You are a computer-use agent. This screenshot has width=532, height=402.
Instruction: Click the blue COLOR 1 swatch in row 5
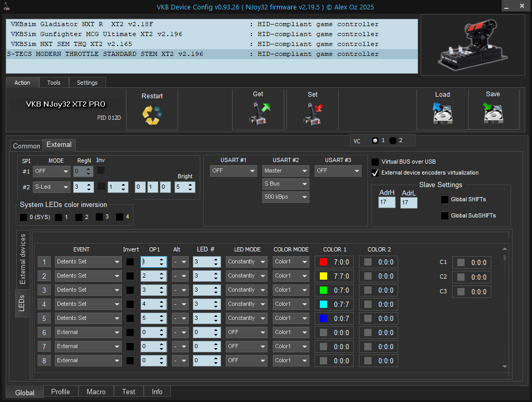point(323,318)
